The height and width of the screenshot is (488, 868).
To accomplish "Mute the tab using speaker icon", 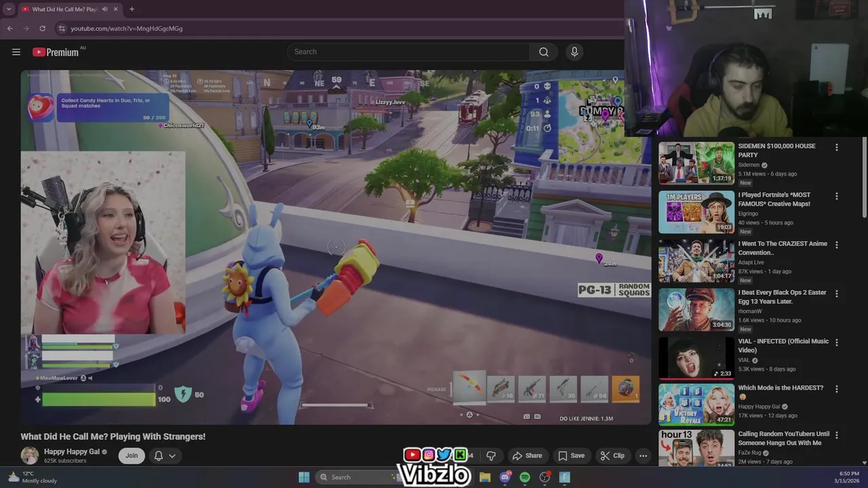I will [x=104, y=9].
